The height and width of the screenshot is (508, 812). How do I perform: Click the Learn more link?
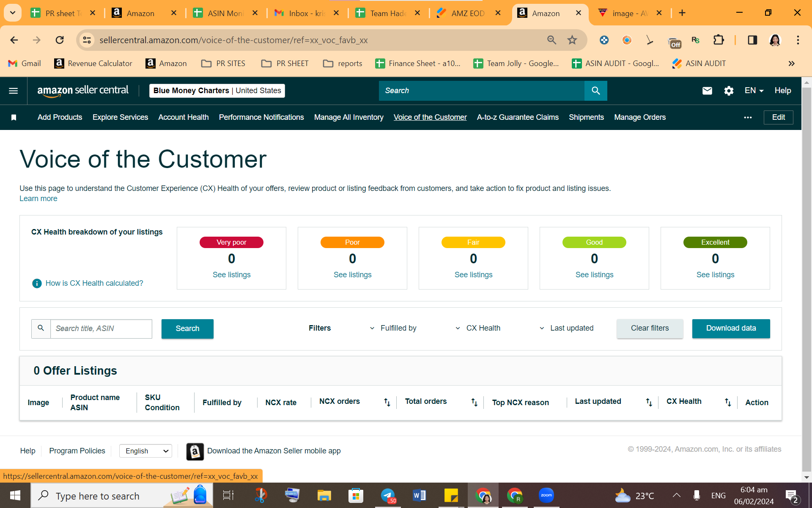(38, 199)
